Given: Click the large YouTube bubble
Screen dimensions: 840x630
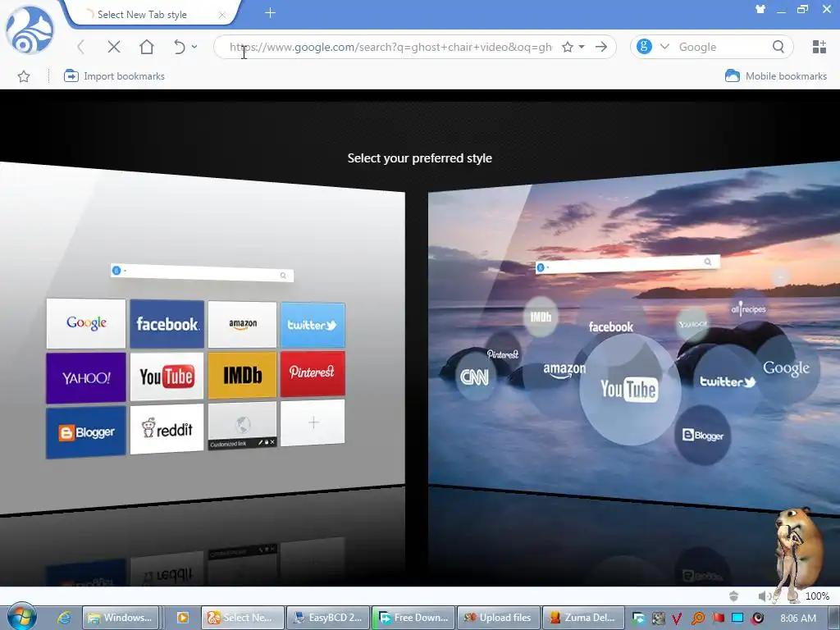Looking at the screenshot, I should click(630, 390).
